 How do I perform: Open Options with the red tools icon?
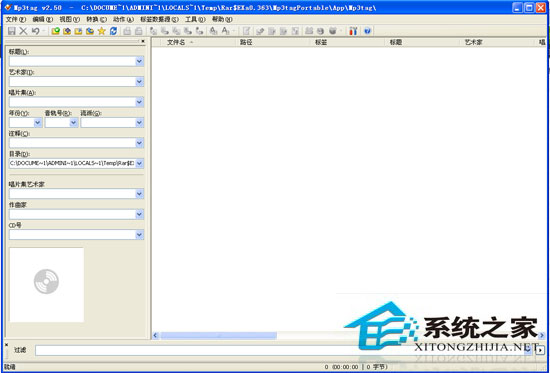(353, 31)
